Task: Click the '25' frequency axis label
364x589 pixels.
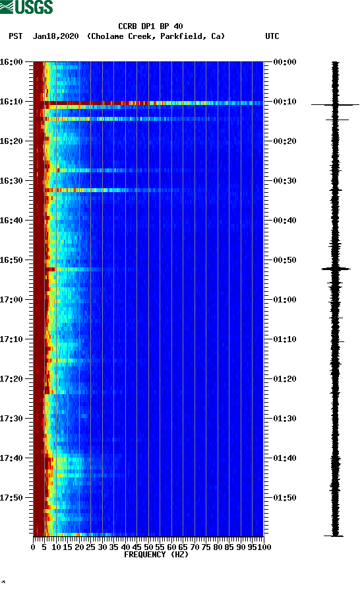Action: click(x=91, y=547)
